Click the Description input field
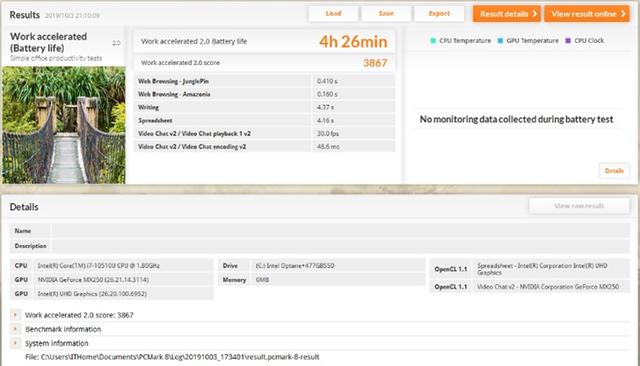Screen dimensions: 640x366 [x=340, y=246]
